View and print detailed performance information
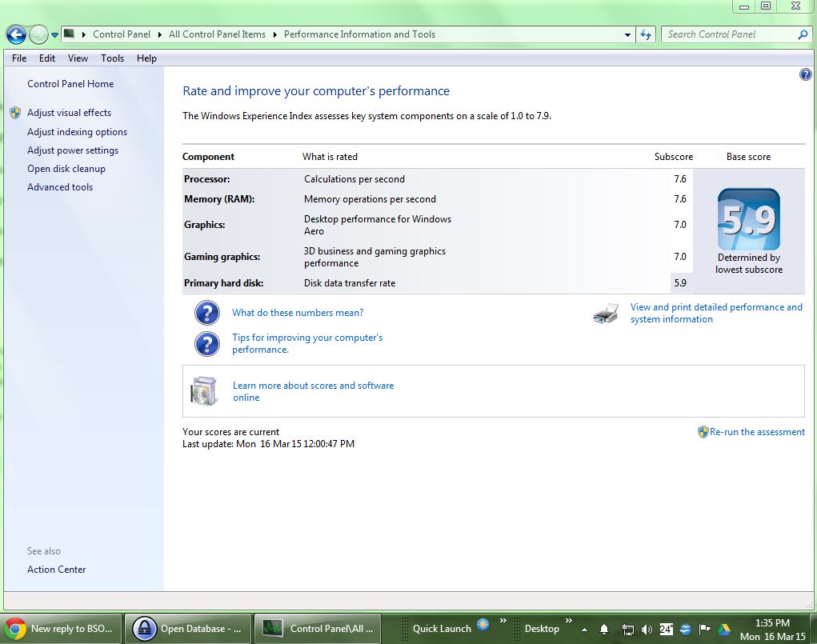Screen dimensions: 817x644 click(716, 313)
